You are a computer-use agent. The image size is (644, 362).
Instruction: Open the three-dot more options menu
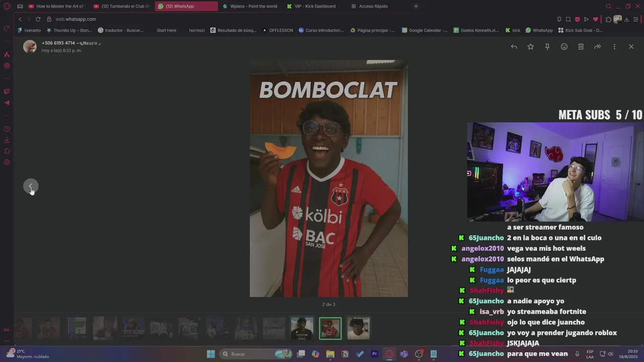click(614, 47)
